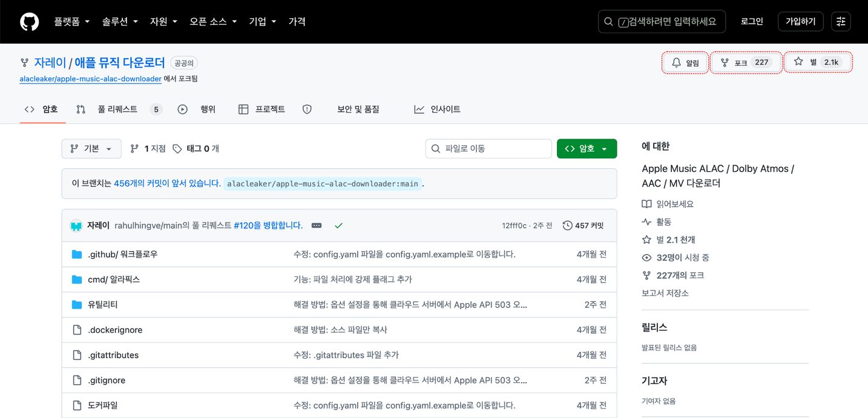868x418 pixels.
Task: Open the .gitignore file name
Action: pos(107,380)
